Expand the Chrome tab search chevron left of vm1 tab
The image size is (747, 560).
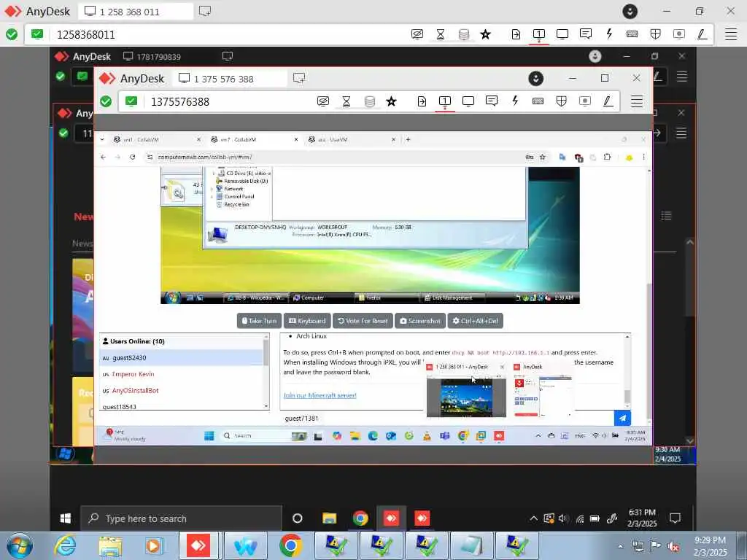(102, 139)
